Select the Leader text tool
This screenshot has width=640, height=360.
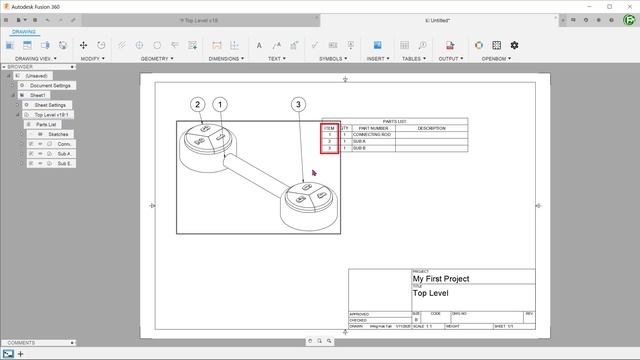tap(277, 45)
